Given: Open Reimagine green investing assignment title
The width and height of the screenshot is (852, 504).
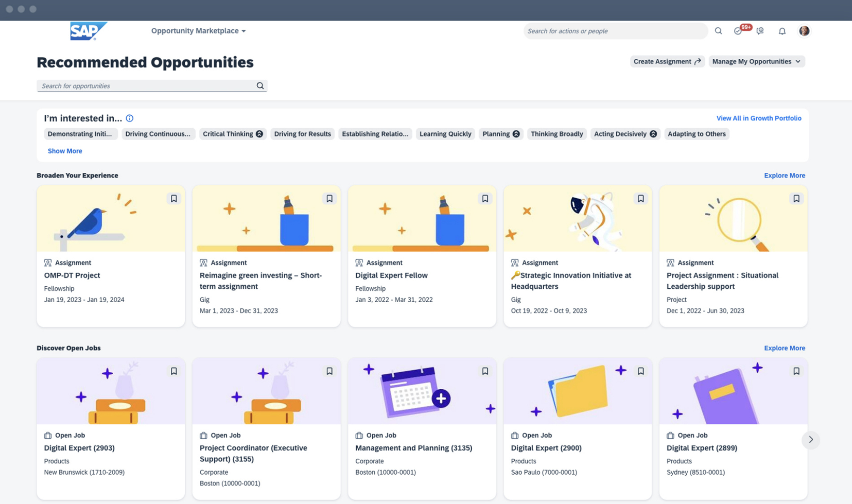Looking at the screenshot, I should pyautogui.click(x=261, y=281).
